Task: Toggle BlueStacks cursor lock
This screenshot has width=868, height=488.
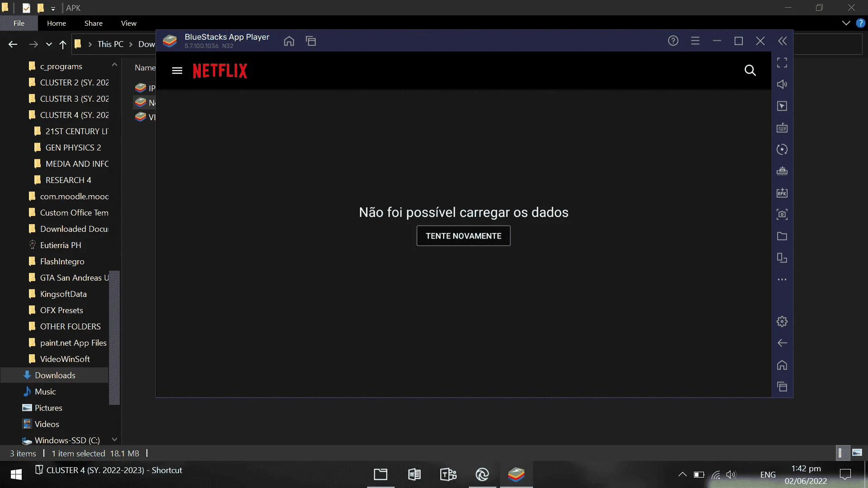Action: 782,106
